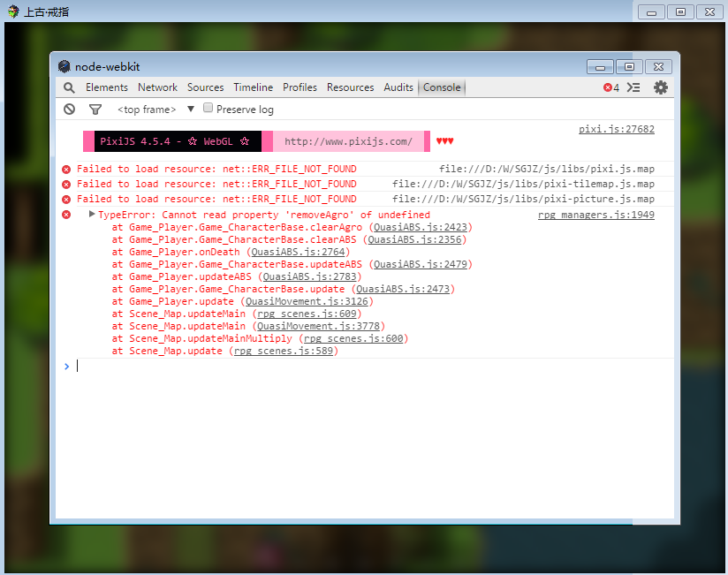
Task: Maximize the node-webkit DevTools window
Action: (x=629, y=67)
